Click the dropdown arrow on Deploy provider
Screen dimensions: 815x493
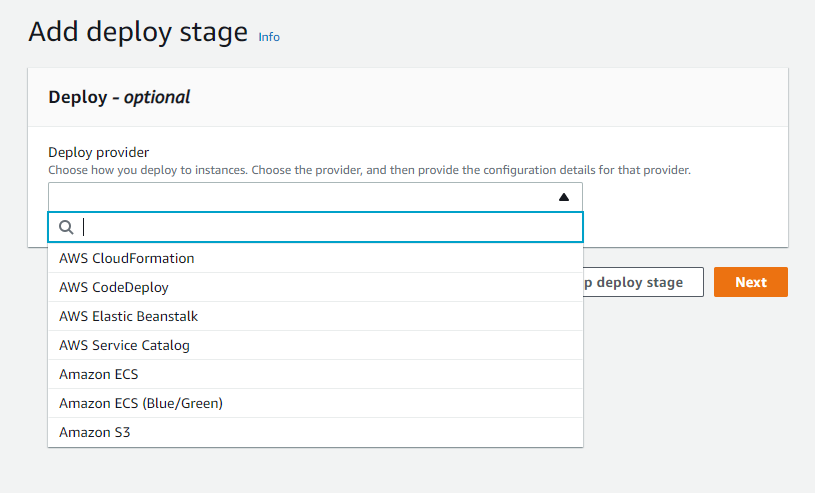click(563, 197)
